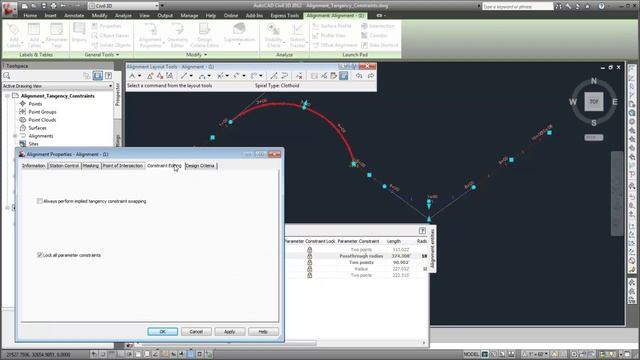Click Toolspace search magnifier icon
Image resolution: width=640 pixels, height=360 pixels.
click(7, 76)
